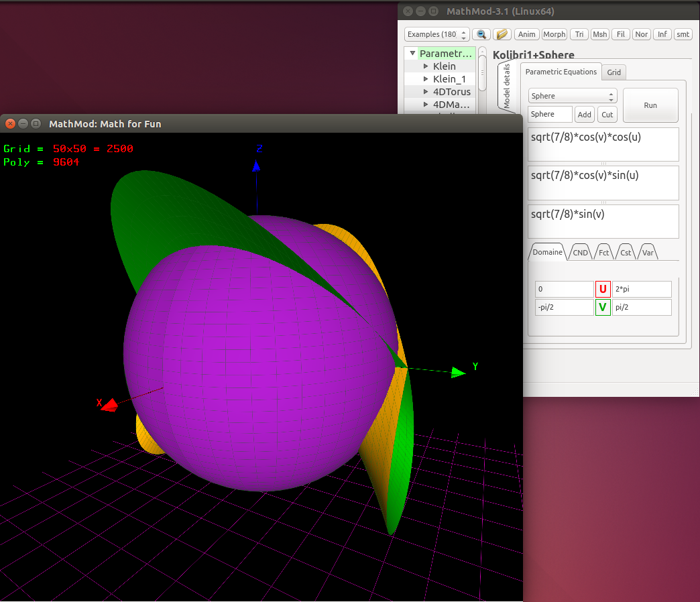Open the Sphere component dropdown
700x602 pixels.
tap(573, 96)
